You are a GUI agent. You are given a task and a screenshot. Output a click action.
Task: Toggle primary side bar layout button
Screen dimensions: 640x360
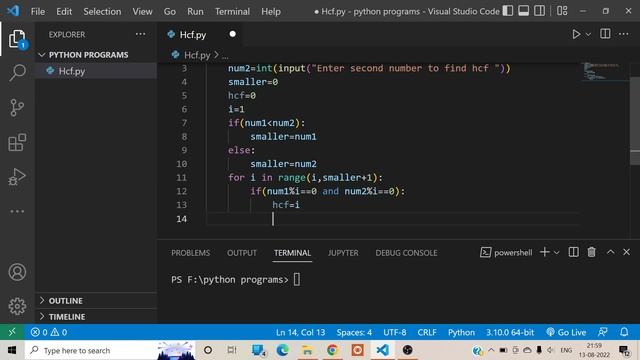[508, 11]
